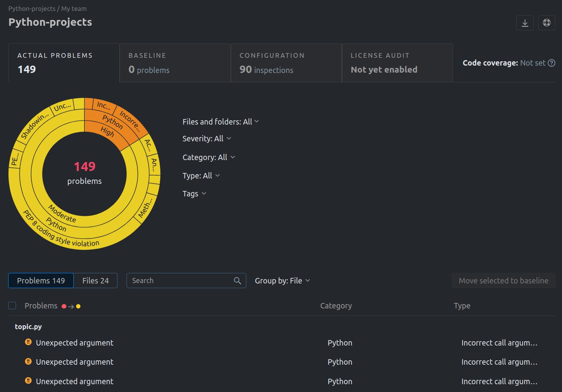This screenshot has height=392, width=562.
Task: Click the download report icon
Action: click(x=525, y=23)
